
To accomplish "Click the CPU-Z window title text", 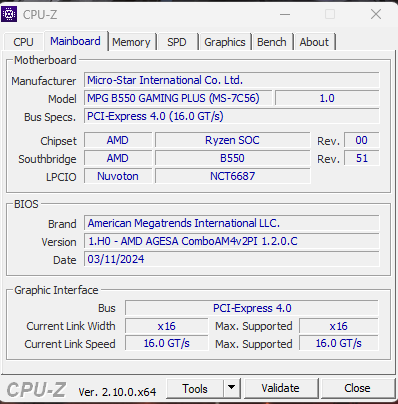I will (40, 15).
